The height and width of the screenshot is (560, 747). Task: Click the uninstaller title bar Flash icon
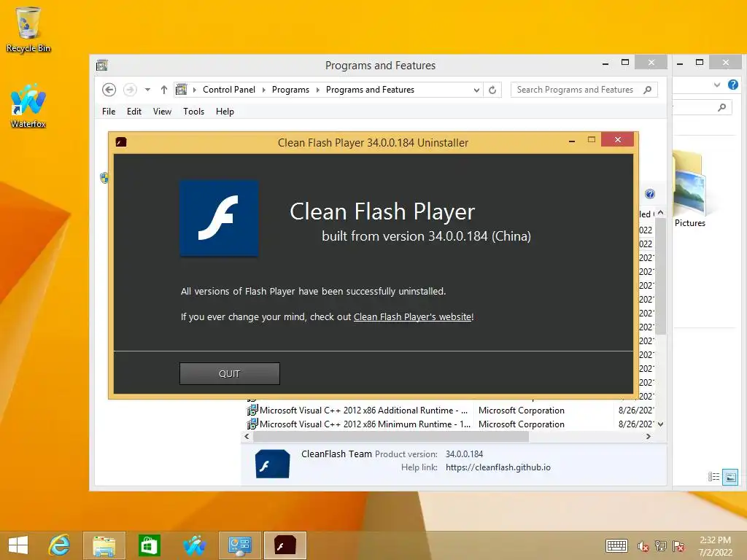click(x=121, y=142)
